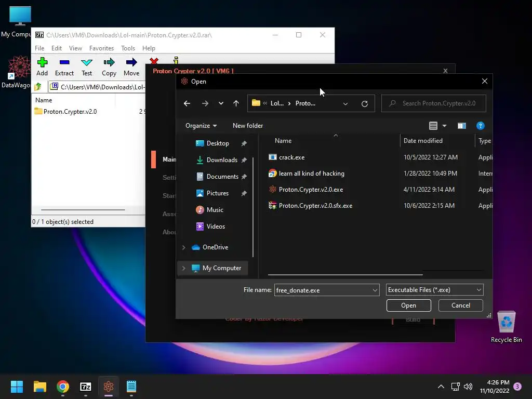Viewport: 532px width, 399px height.
Task: Toggle the preview pane icon
Action: pos(462,126)
